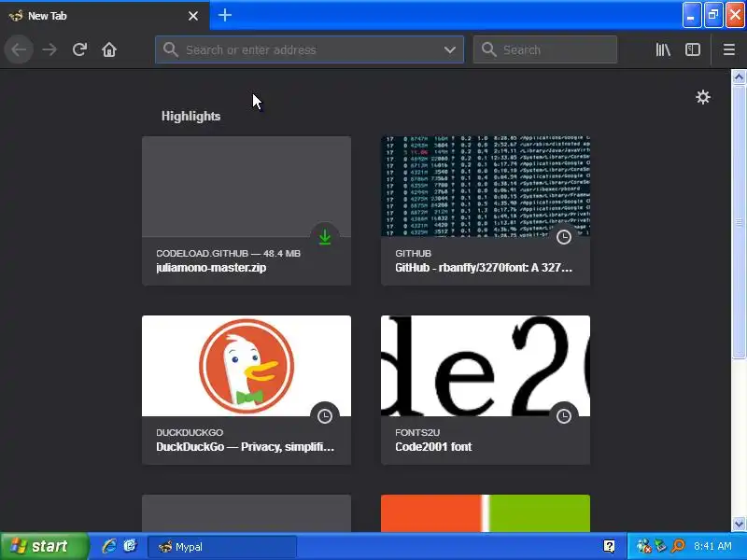Screen dimensions: 747x560
Task: Select the New Tab tab
Action: tap(105, 16)
